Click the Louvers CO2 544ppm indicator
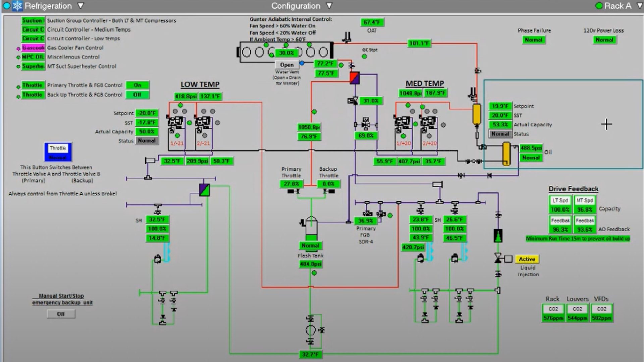Viewport: 644px width, 362px height. point(577,313)
